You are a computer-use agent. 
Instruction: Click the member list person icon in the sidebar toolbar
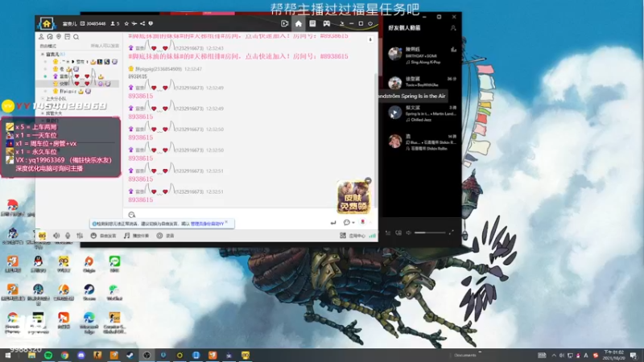pos(41,37)
